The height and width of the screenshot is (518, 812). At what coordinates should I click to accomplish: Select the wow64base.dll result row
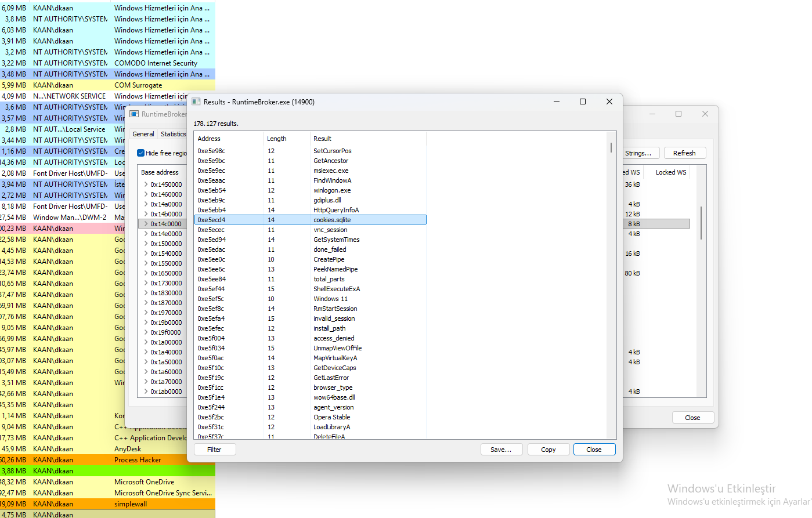311,397
